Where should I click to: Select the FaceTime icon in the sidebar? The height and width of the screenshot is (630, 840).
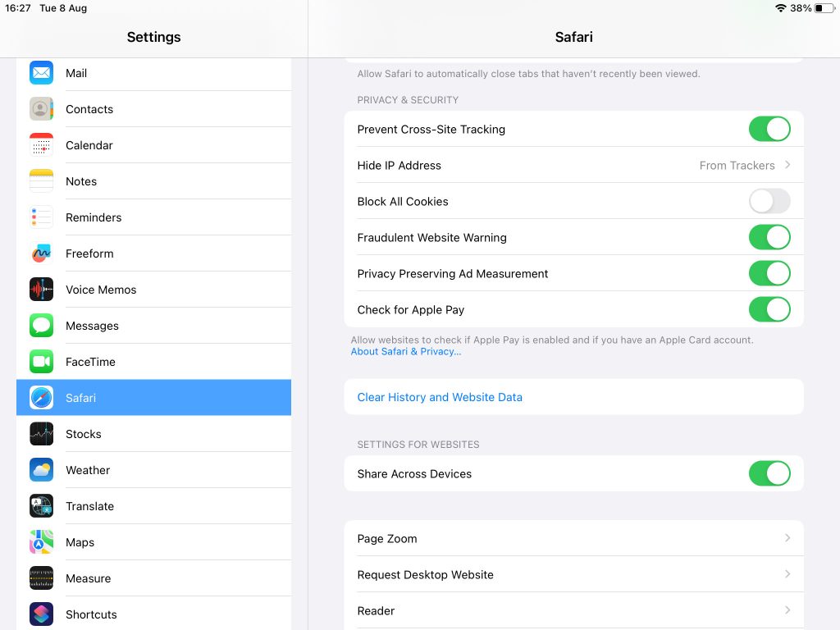pos(41,362)
